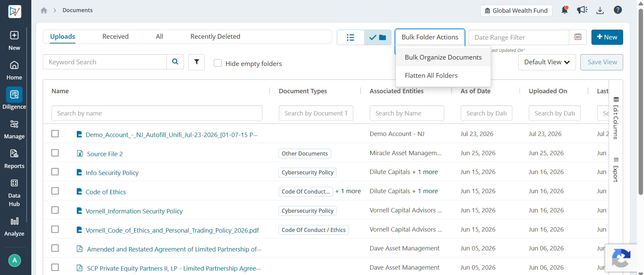
Task: Open the Code of Ethics document link
Action: [x=106, y=192]
